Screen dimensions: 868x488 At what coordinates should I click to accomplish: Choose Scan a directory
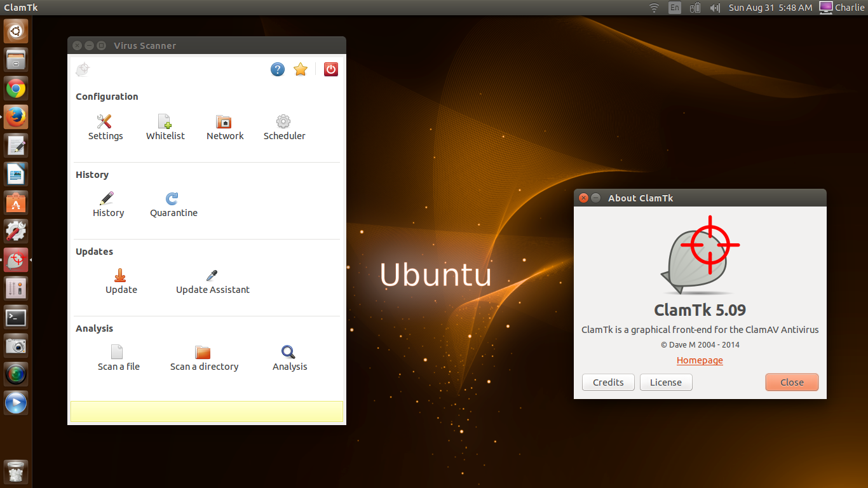click(x=204, y=358)
